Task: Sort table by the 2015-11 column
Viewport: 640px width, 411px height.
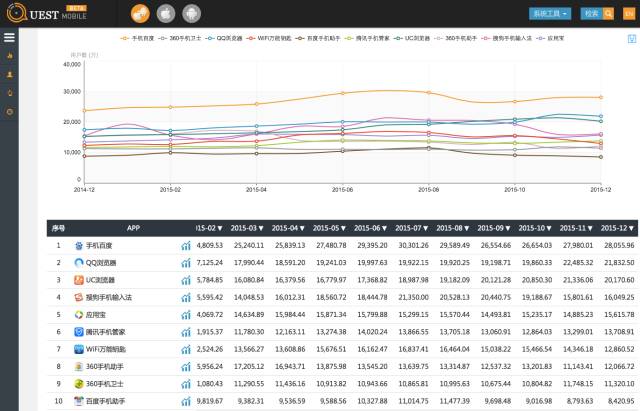Action: pyautogui.click(x=576, y=228)
